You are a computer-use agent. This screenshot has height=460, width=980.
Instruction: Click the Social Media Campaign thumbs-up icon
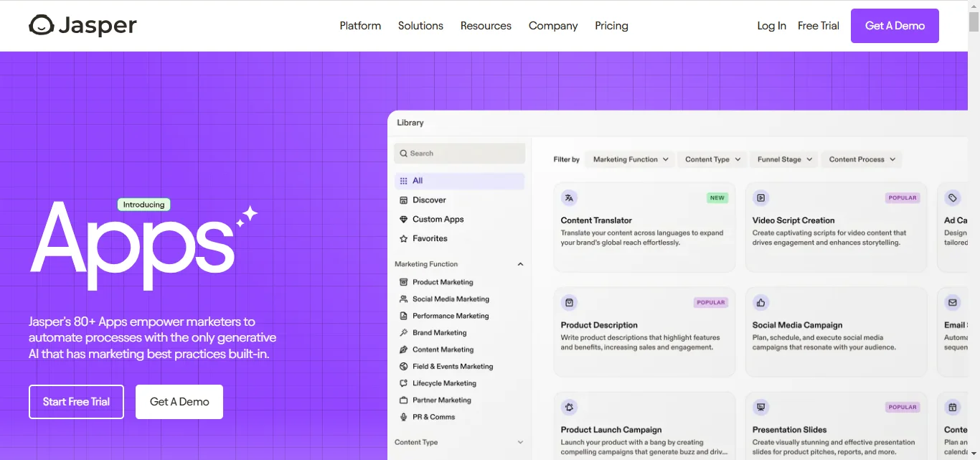click(x=760, y=302)
